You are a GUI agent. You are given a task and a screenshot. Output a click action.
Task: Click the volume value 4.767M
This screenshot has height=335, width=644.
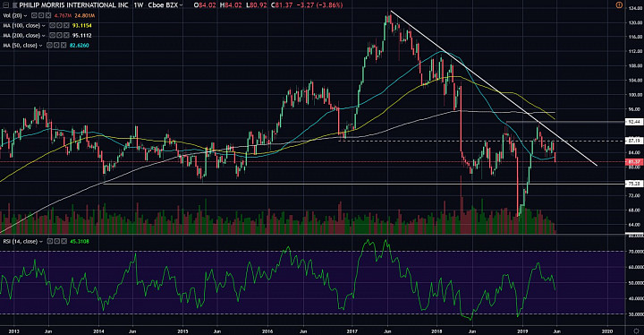[64, 15]
